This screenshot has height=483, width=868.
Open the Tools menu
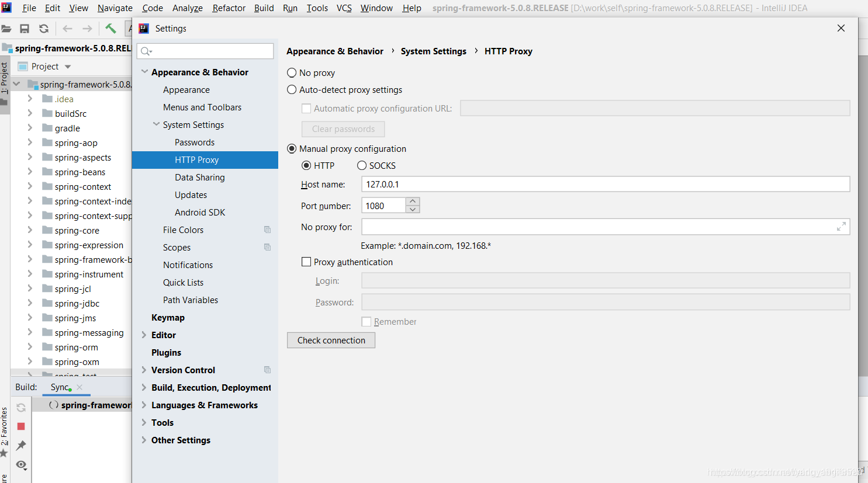point(317,8)
